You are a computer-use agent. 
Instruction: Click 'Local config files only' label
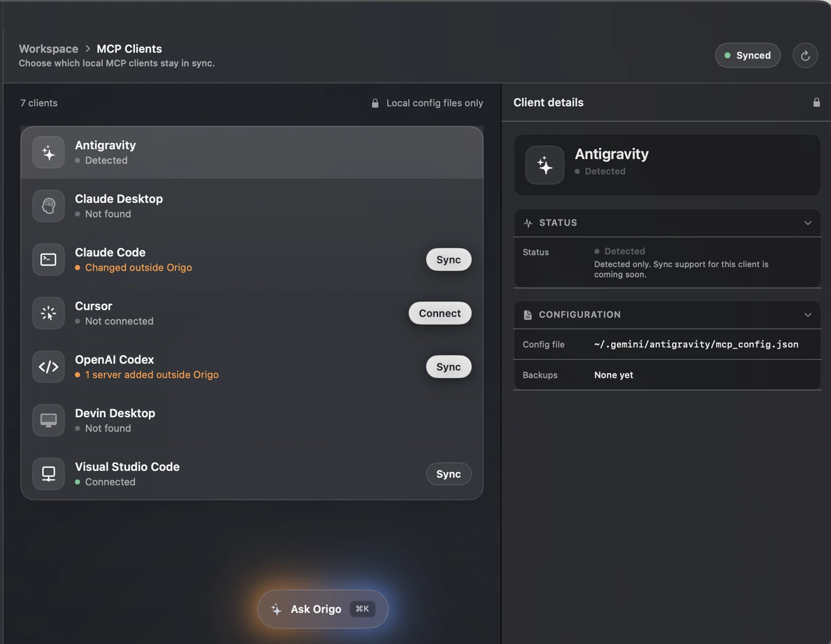(434, 103)
